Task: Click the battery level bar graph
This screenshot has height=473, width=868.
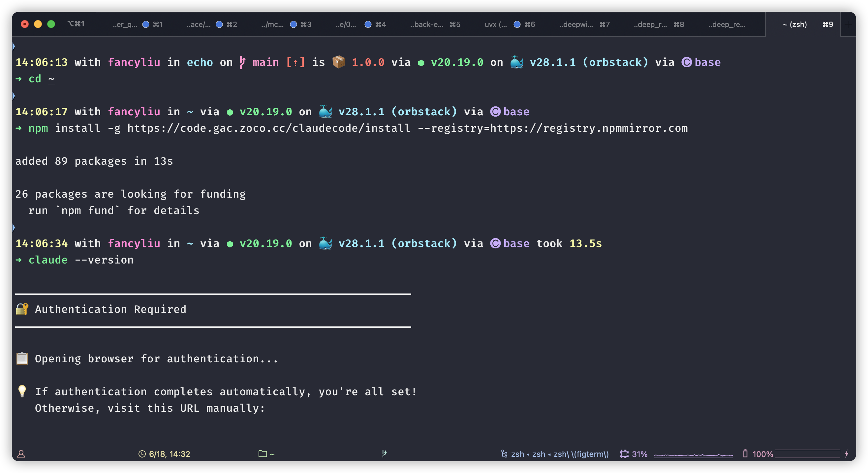Action: point(807,454)
